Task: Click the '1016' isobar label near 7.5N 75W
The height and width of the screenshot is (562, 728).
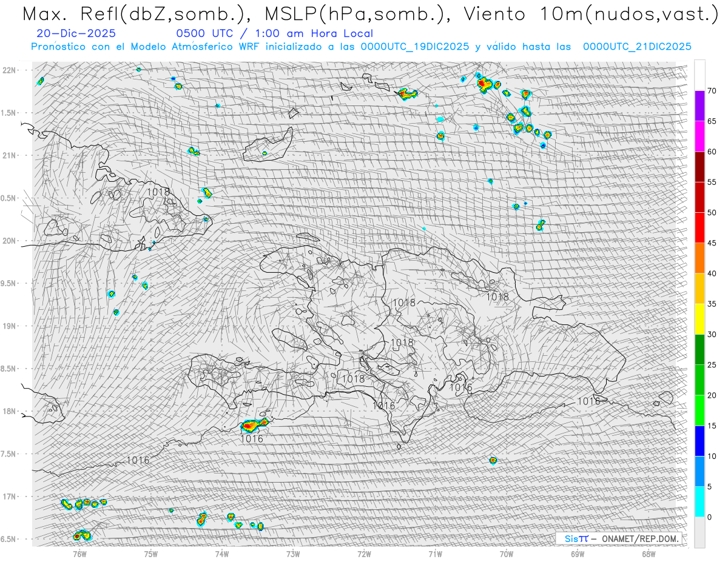Action: click(x=138, y=461)
